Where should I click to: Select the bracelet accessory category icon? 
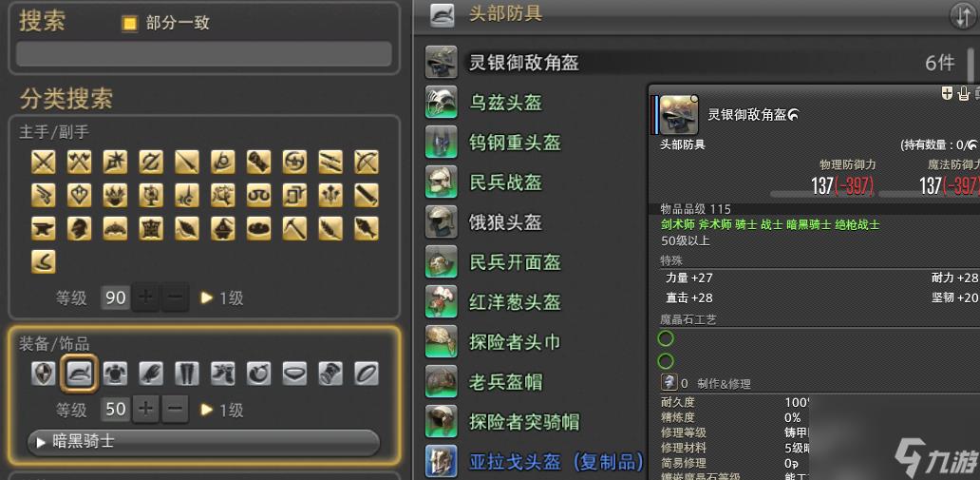[330, 374]
